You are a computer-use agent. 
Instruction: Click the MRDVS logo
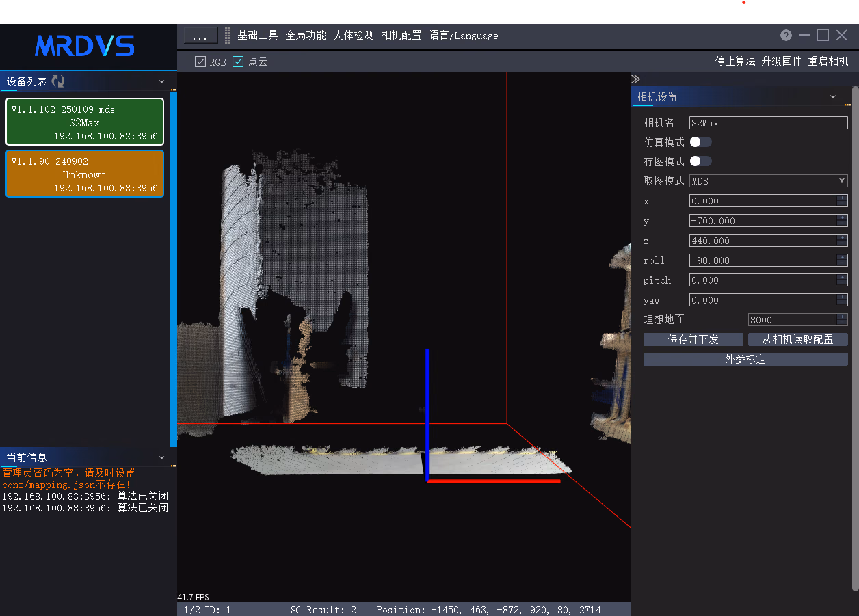coord(85,46)
